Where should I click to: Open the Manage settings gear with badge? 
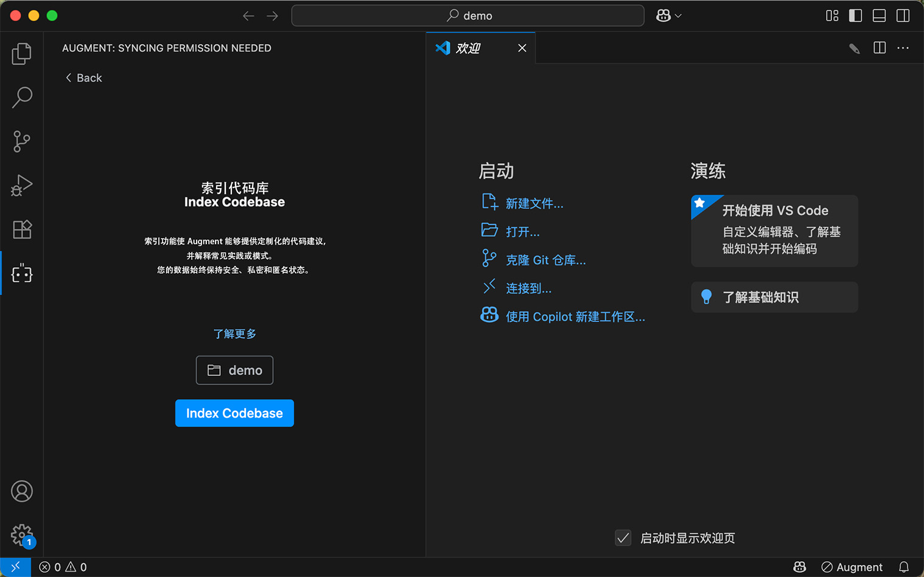coord(22,535)
